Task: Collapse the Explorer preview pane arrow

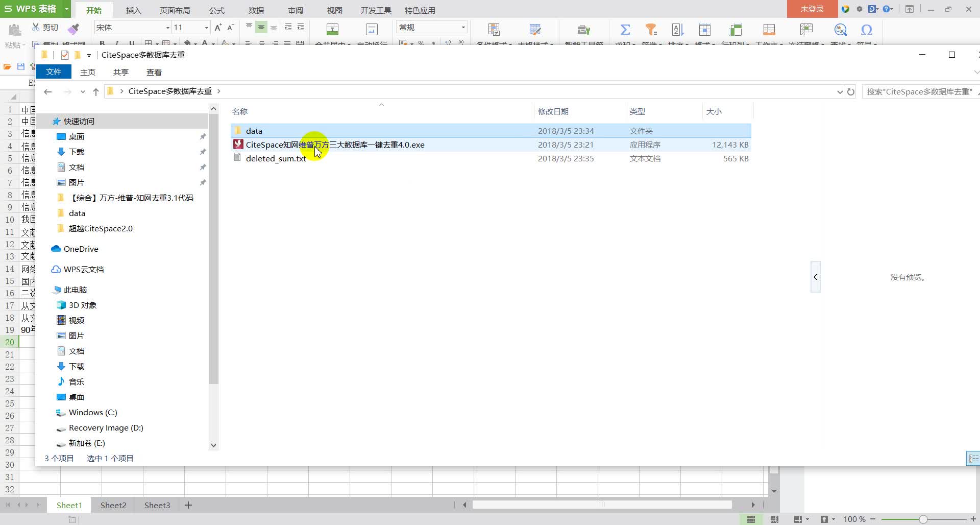Action: [815, 277]
